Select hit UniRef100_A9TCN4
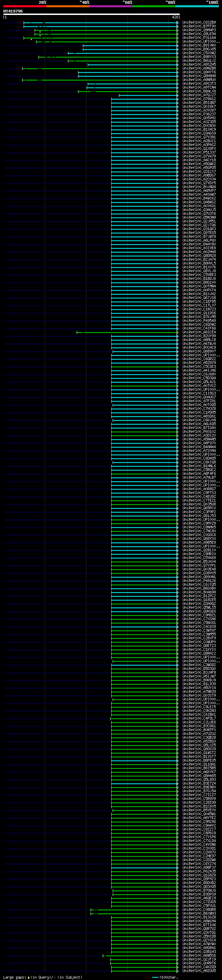 pyautogui.click(x=199, y=88)
